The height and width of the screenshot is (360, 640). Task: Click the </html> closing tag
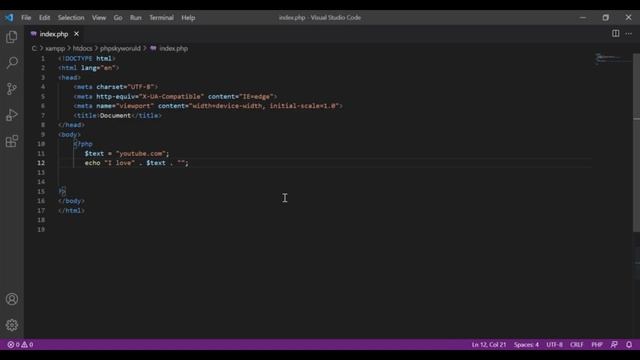tap(71, 211)
